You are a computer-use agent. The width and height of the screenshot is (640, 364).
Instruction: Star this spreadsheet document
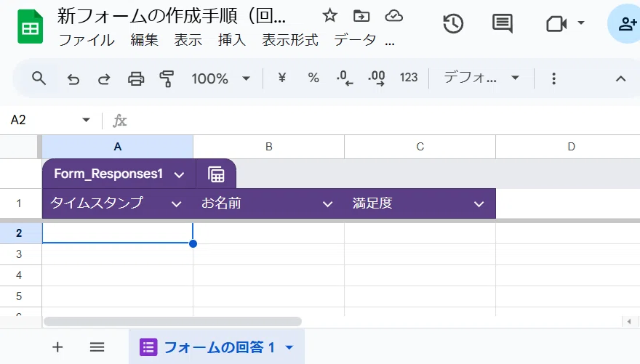(x=329, y=16)
